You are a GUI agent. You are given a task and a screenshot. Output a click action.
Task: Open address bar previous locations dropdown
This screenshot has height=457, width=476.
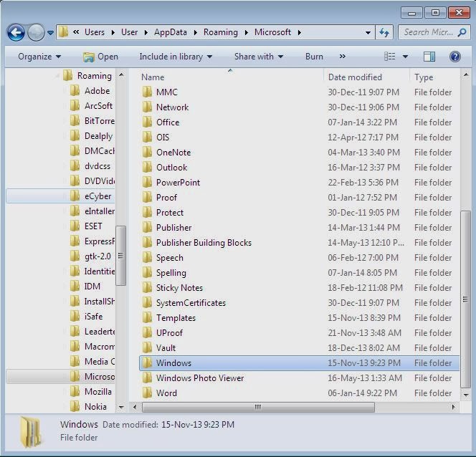[368, 32]
